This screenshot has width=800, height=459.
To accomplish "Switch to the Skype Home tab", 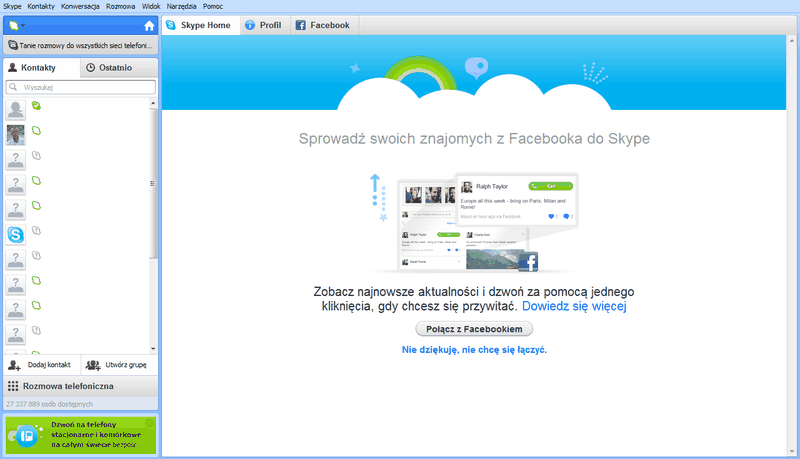I will point(201,25).
